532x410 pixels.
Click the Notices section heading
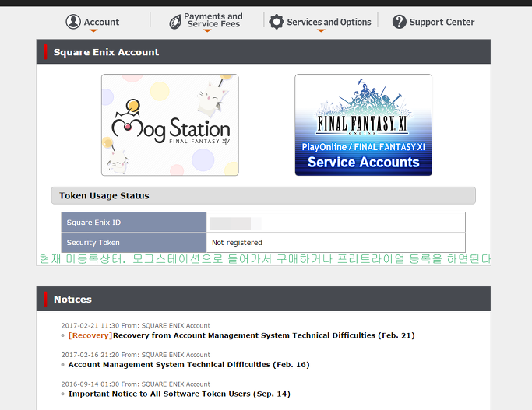click(72, 300)
